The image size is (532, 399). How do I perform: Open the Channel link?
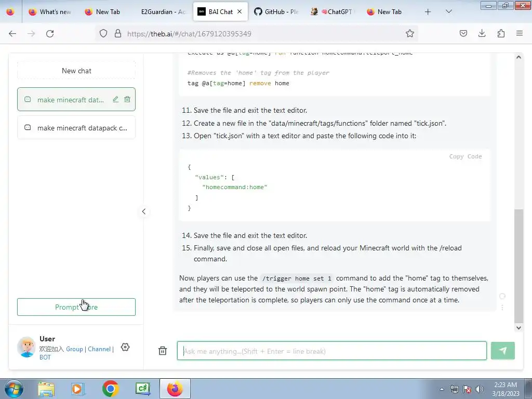pos(99,349)
